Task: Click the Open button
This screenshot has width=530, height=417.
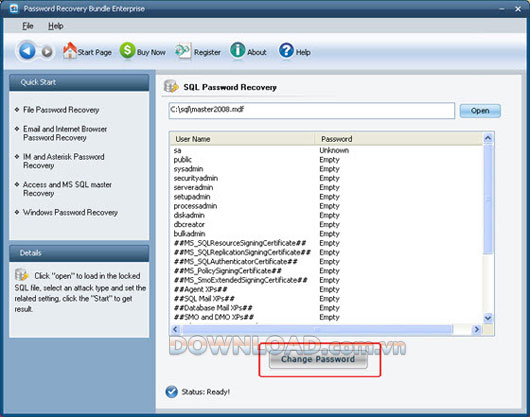Action: pyautogui.click(x=480, y=111)
